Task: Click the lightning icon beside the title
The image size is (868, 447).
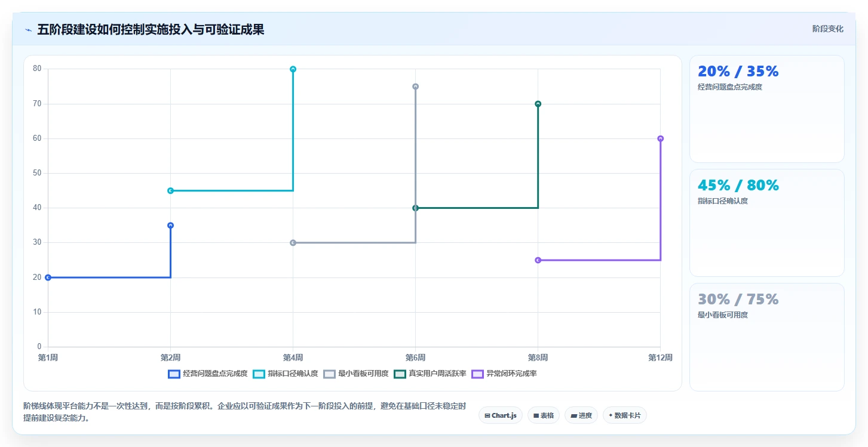Action: pos(28,30)
